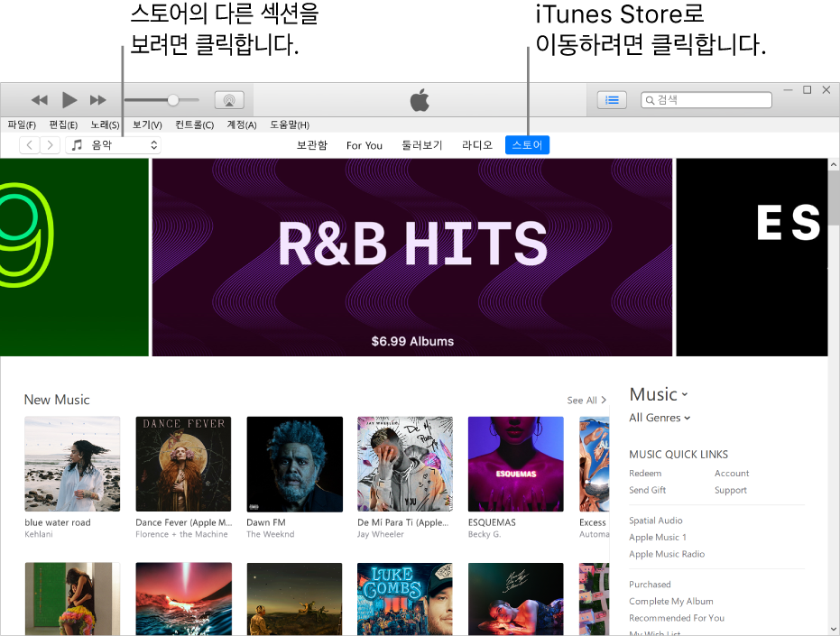Click the rewind playback button
This screenshot has width=840, height=636.
pyautogui.click(x=39, y=99)
